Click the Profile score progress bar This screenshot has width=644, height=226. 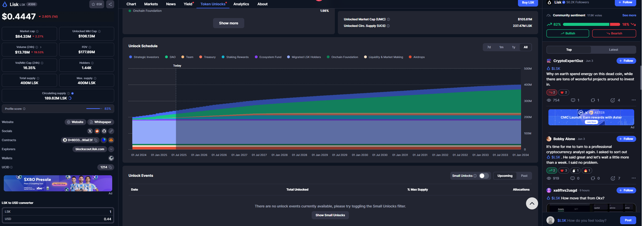(94, 109)
